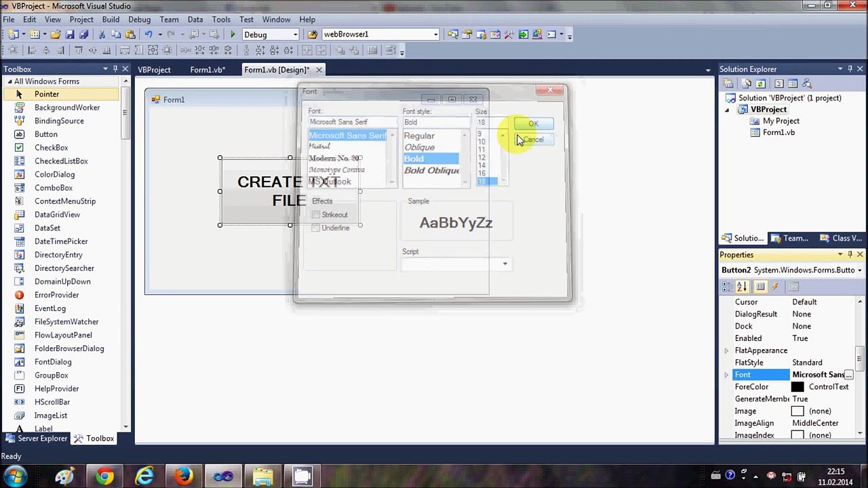Open the Tools menu
The image size is (868, 488).
[x=221, y=20]
